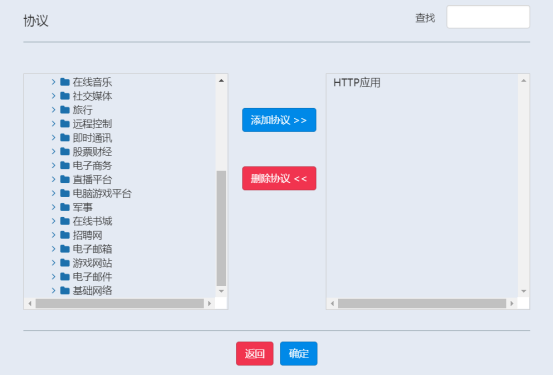Click the left tree vertical scrollbar thumb
The width and height of the screenshot is (553, 376).
(221, 228)
